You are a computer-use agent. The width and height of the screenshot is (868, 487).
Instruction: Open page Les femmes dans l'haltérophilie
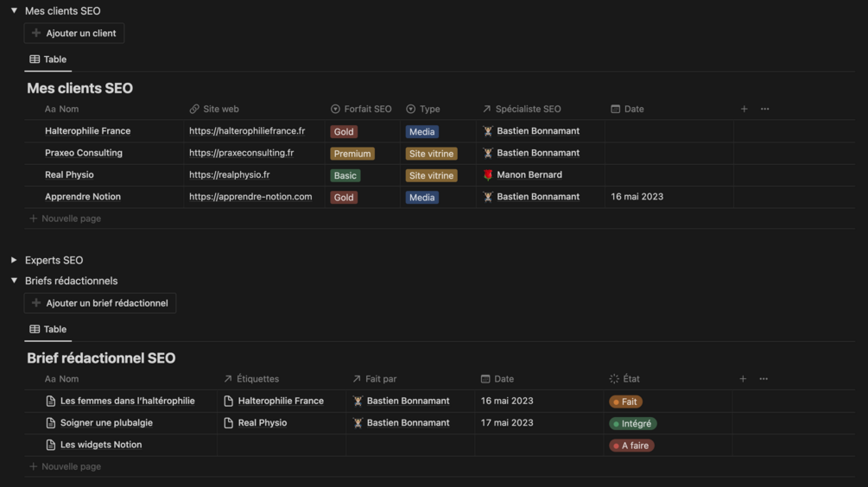127,401
